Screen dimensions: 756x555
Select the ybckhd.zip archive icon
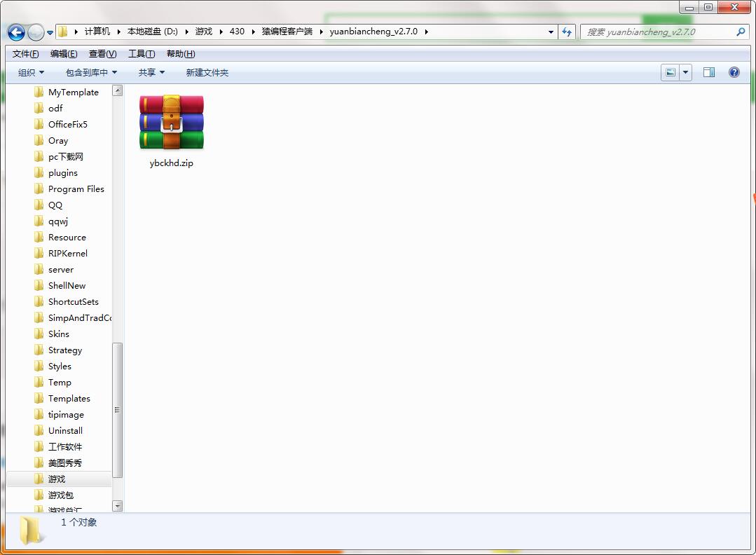pyautogui.click(x=172, y=122)
